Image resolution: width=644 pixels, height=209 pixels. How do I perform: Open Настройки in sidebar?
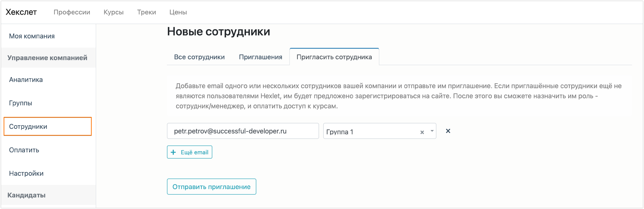pyautogui.click(x=26, y=174)
